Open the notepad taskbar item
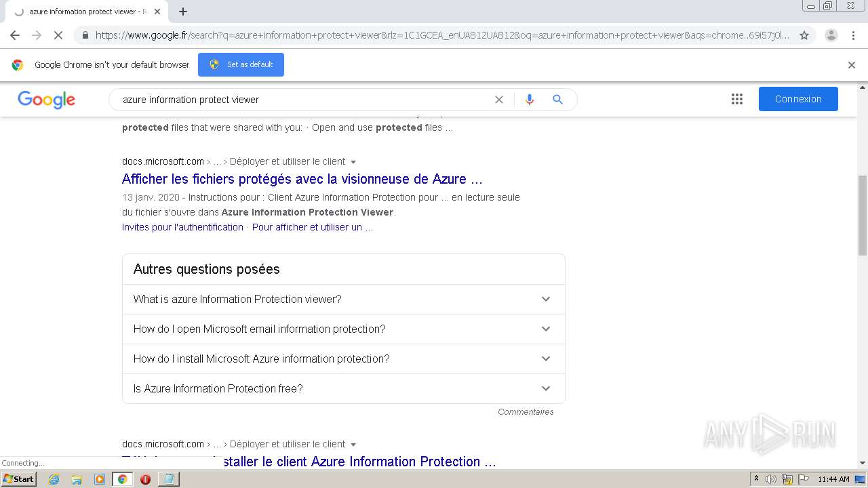 click(168, 479)
